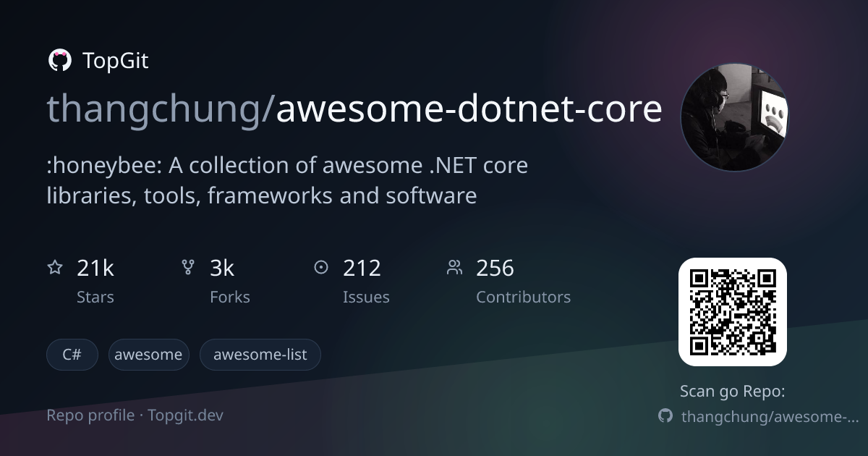
Task: Select the C# language tag
Action: (72, 355)
